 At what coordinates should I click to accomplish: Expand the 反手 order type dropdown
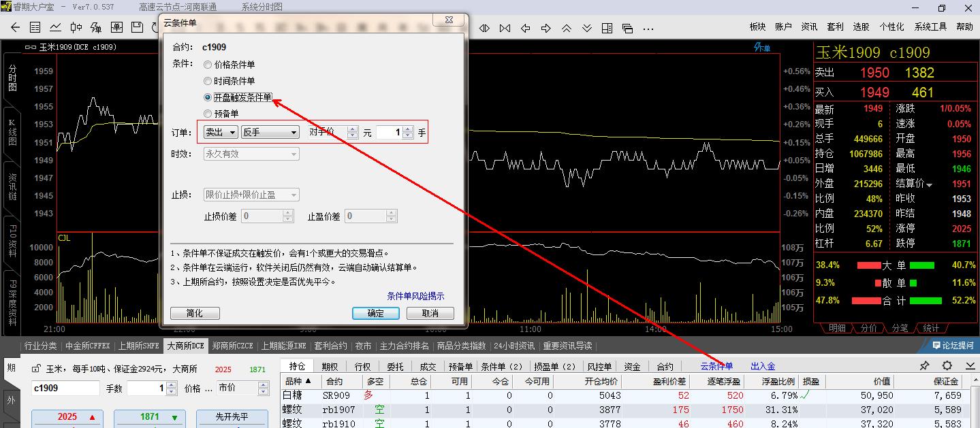tap(270, 132)
